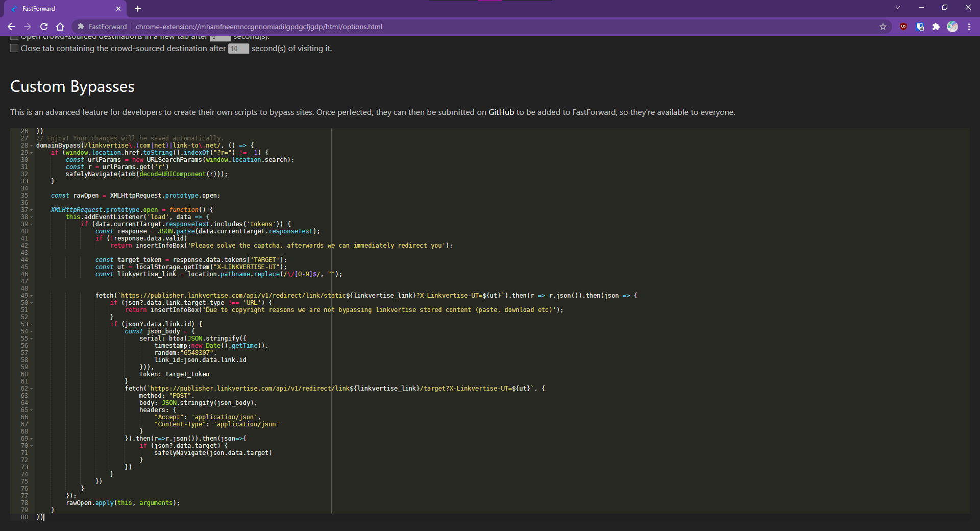This screenshot has width=980, height=531.
Task: Minimize the browser window
Action: tap(921, 7)
